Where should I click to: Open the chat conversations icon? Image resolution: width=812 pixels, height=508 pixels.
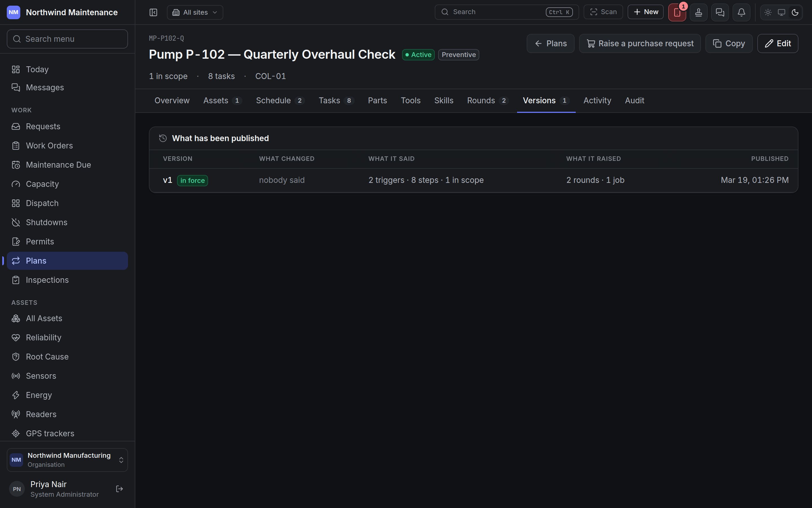click(720, 12)
